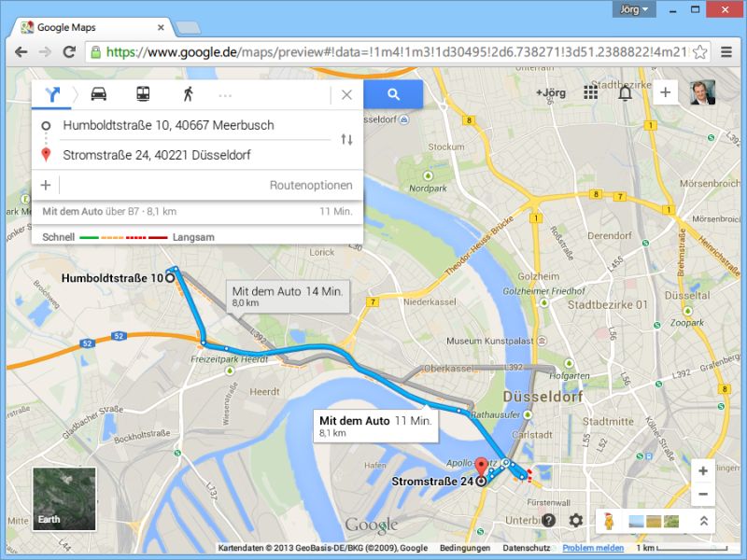Select the Google Maps browser tab
This screenshot has height=560, width=747.
click(x=91, y=28)
